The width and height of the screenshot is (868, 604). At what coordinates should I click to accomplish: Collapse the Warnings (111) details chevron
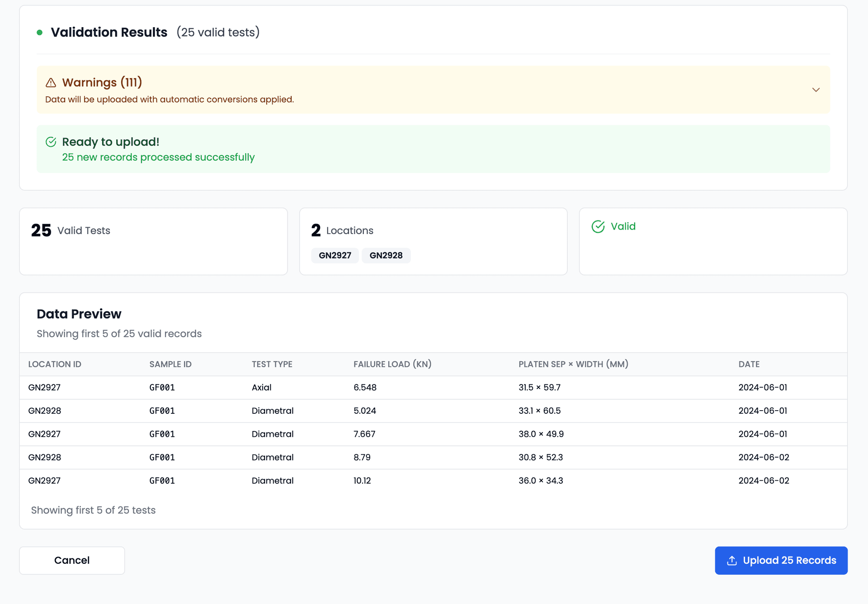(x=816, y=90)
